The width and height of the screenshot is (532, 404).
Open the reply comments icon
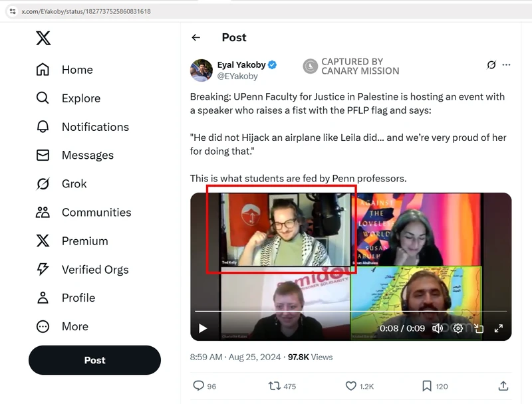coord(198,385)
